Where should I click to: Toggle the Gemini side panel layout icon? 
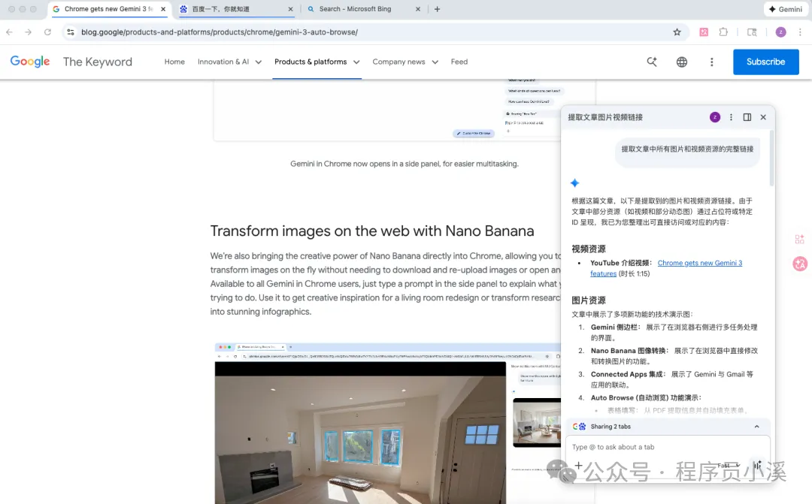pos(747,117)
